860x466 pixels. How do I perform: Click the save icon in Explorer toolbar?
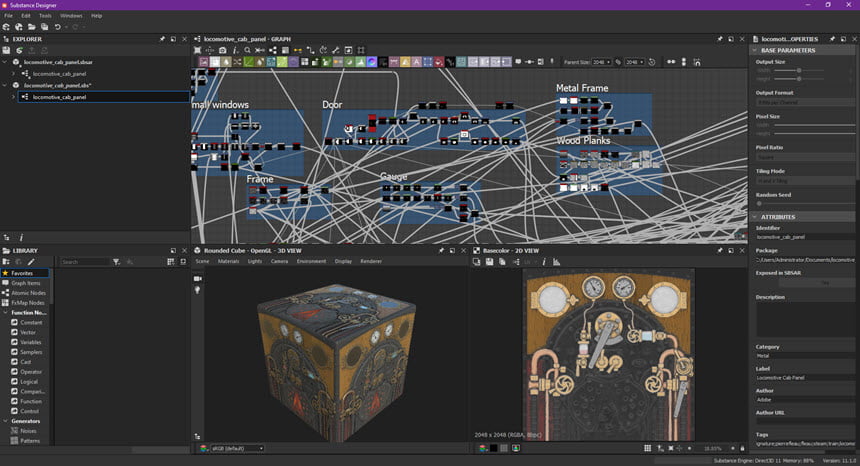coord(6,50)
